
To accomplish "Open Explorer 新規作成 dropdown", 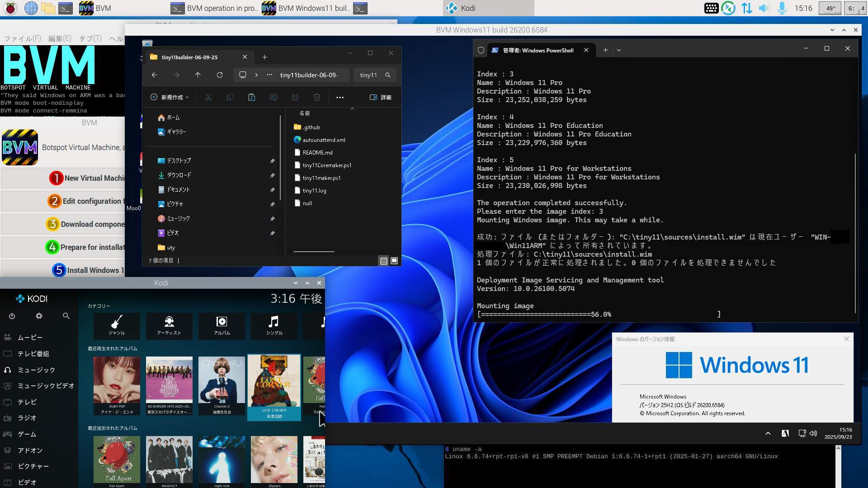I will [170, 97].
